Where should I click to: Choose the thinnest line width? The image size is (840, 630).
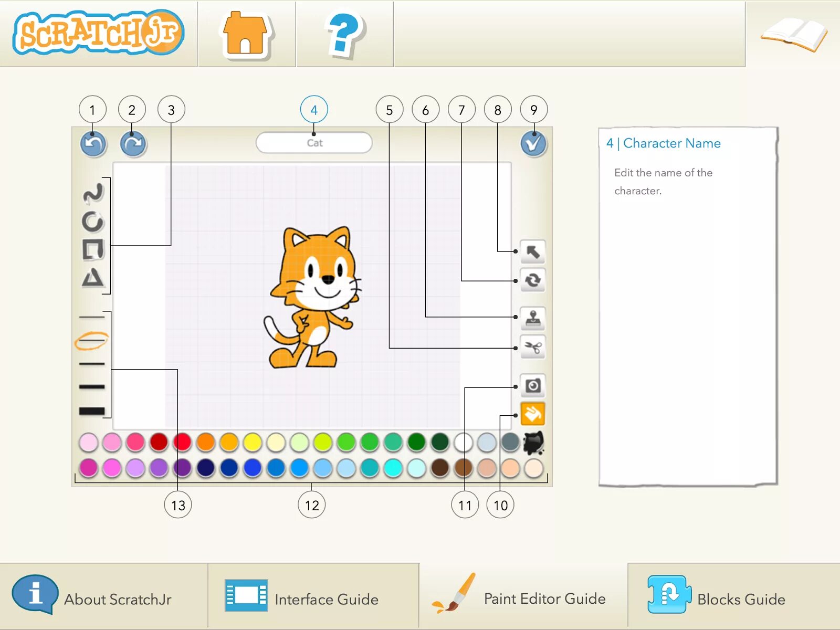[x=92, y=317]
